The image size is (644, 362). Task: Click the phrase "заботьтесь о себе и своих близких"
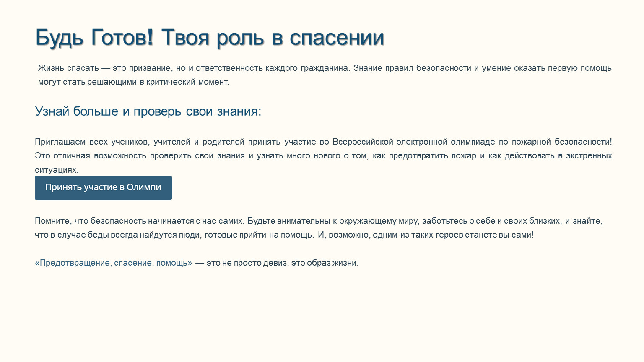click(491, 221)
